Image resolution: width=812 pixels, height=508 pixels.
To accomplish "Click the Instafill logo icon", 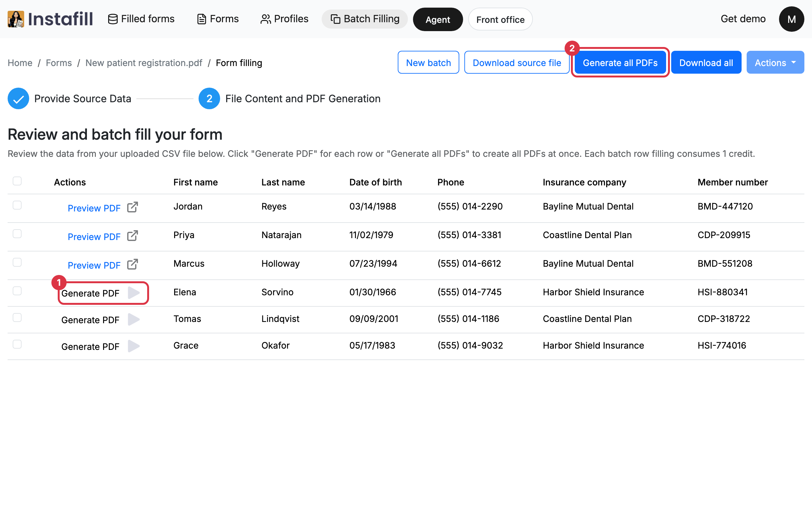I will (x=16, y=19).
